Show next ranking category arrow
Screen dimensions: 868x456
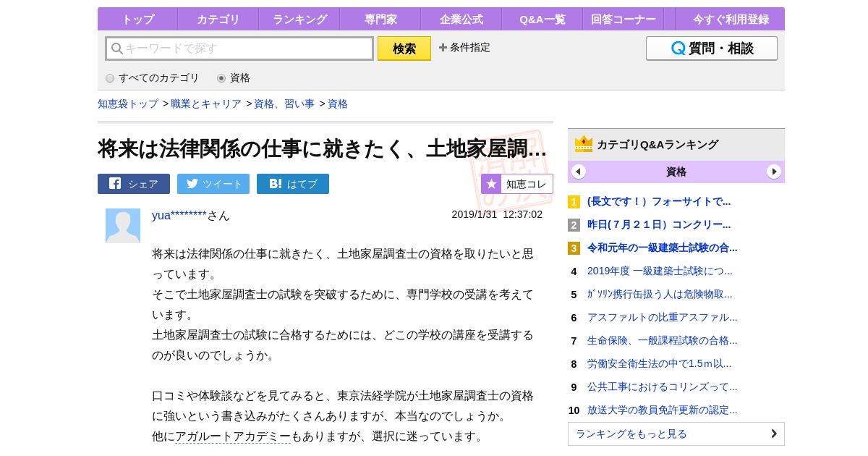click(x=774, y=172)
